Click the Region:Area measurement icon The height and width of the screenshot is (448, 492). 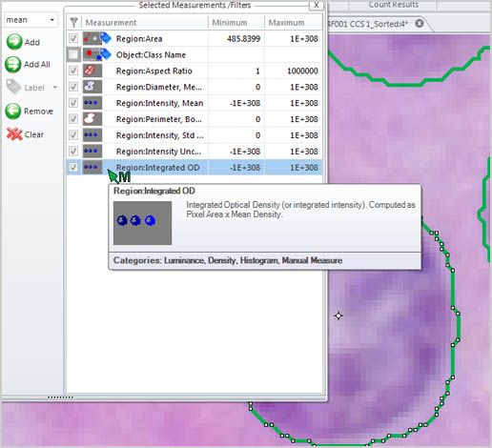(92, 38)
